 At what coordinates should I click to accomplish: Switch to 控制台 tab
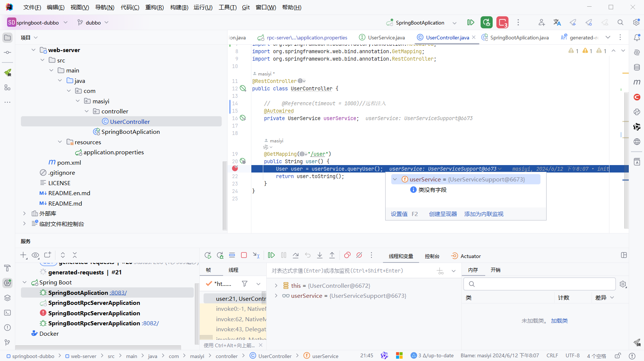432,256
